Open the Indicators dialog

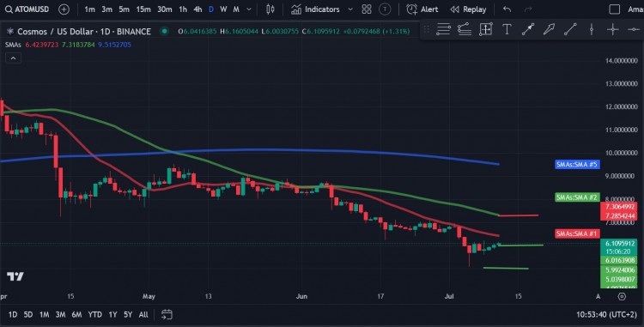[x=315, y=9]
